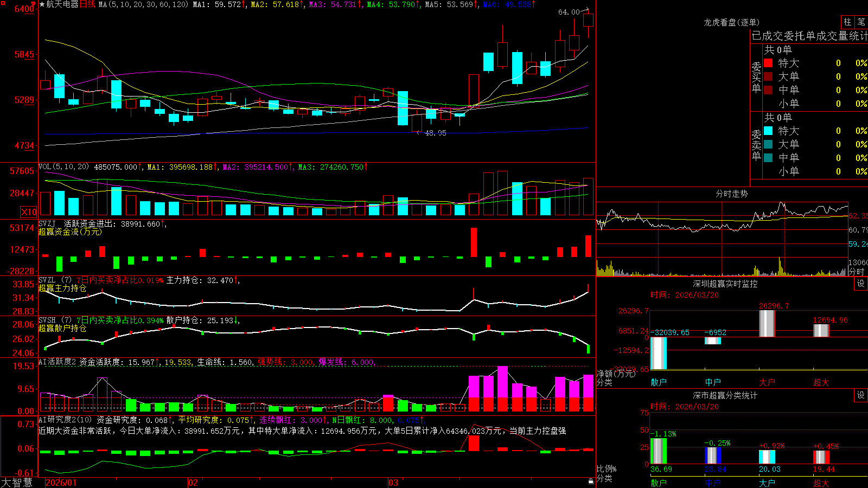
Task: Click the 日线 period label
Action: point(88,4)
